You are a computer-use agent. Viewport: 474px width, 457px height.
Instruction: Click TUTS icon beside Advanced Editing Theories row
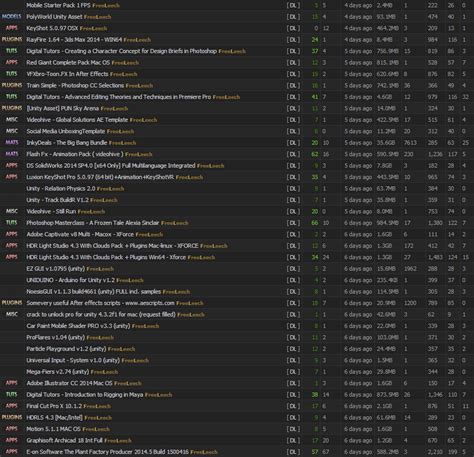coord(11,97)
